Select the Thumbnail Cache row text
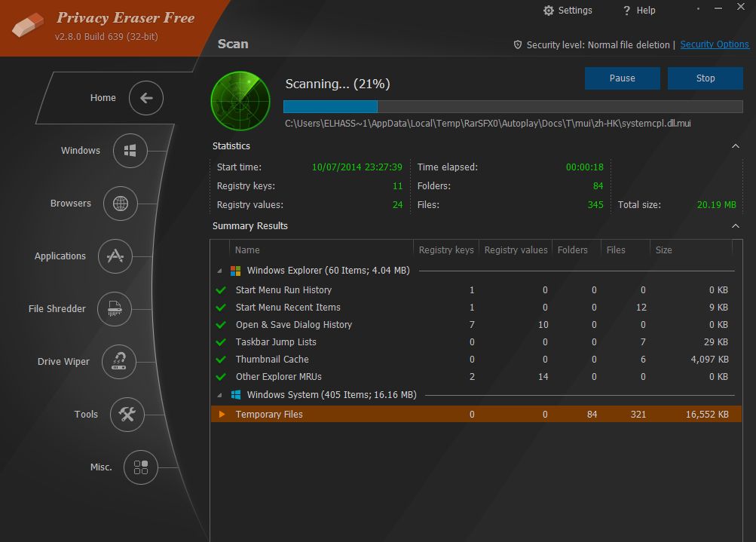This screenshot has height=542, width=756. pos(272,360)
